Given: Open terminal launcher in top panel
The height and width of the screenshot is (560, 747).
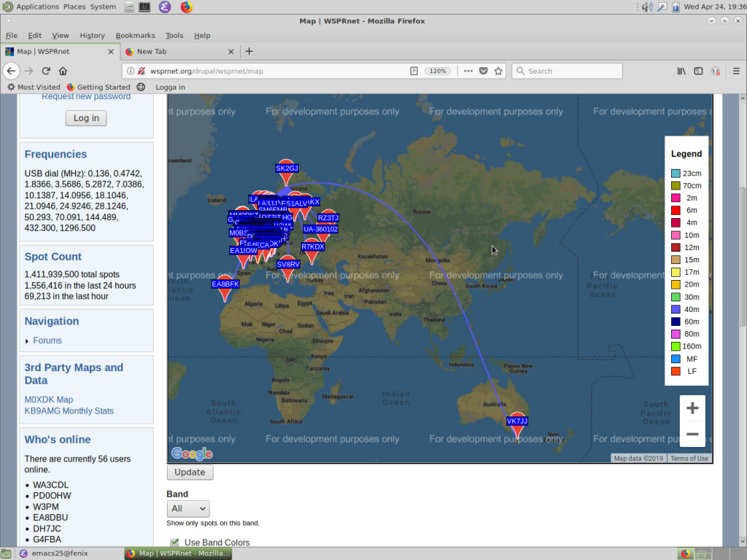Looking at the screenshot, I should tap(145, 7).
